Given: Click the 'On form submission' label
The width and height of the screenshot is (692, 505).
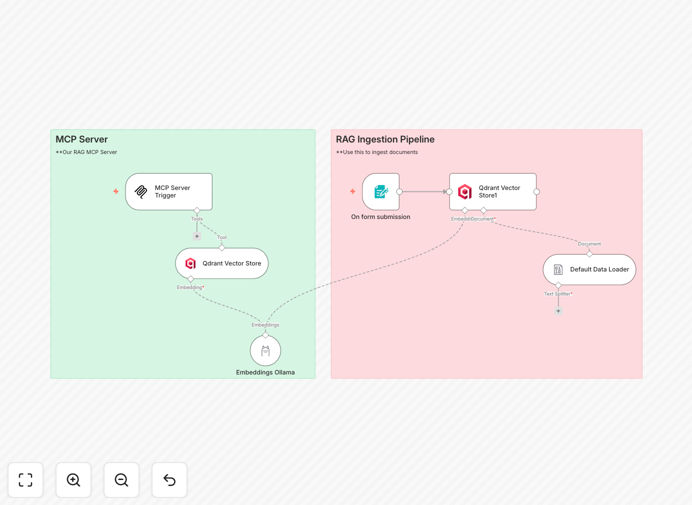Looking at the screenshot, I should click(381, 217).
